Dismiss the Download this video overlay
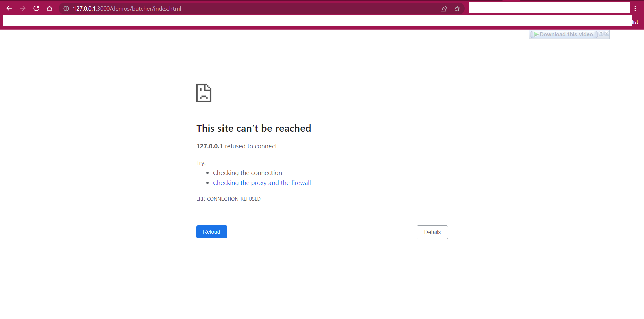Screen dimensions: 644x319 click(606, 34)
